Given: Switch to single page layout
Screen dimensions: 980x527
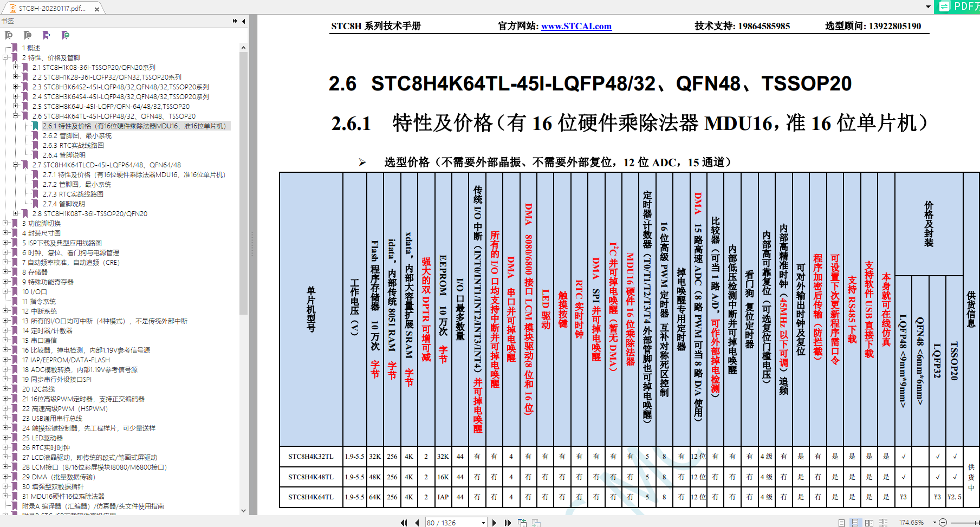Looking at the screenshot, I should [x=841, y=523].
